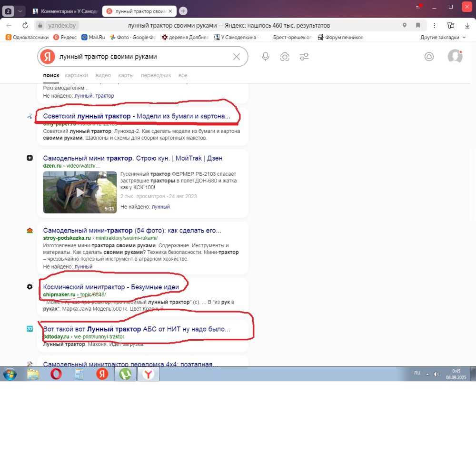Switch to the карты tab

click(126, 75)
